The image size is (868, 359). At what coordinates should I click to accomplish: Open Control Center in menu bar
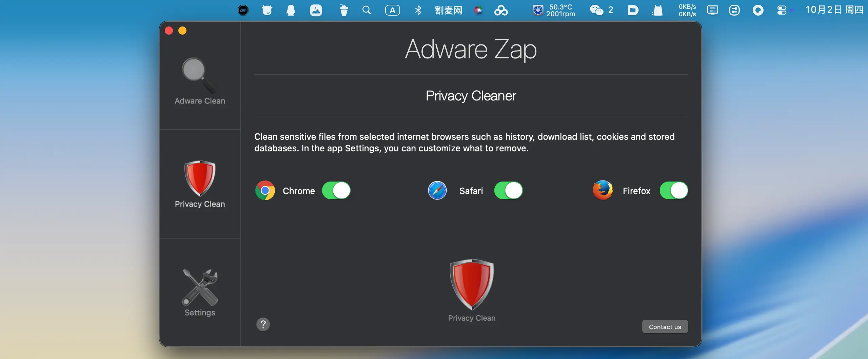click(x=782, y=10)
